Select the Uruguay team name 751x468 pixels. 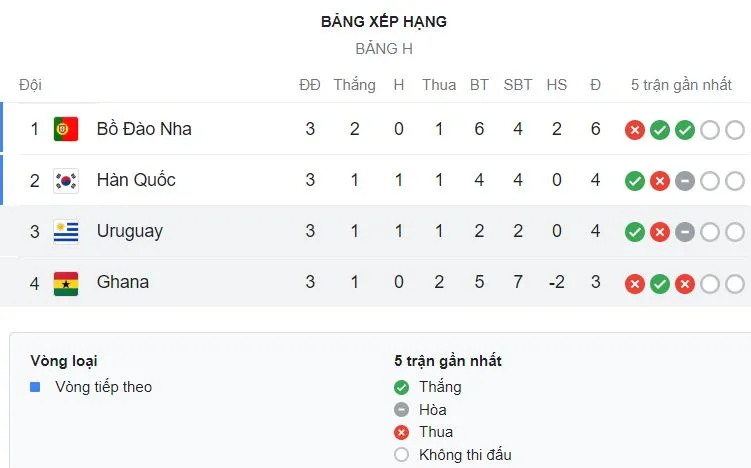tap(129, 232)
